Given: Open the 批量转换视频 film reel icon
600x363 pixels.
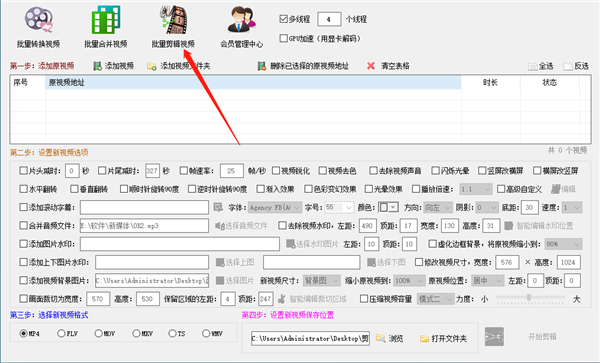Looking at the screenshot, I should (38, 20).
